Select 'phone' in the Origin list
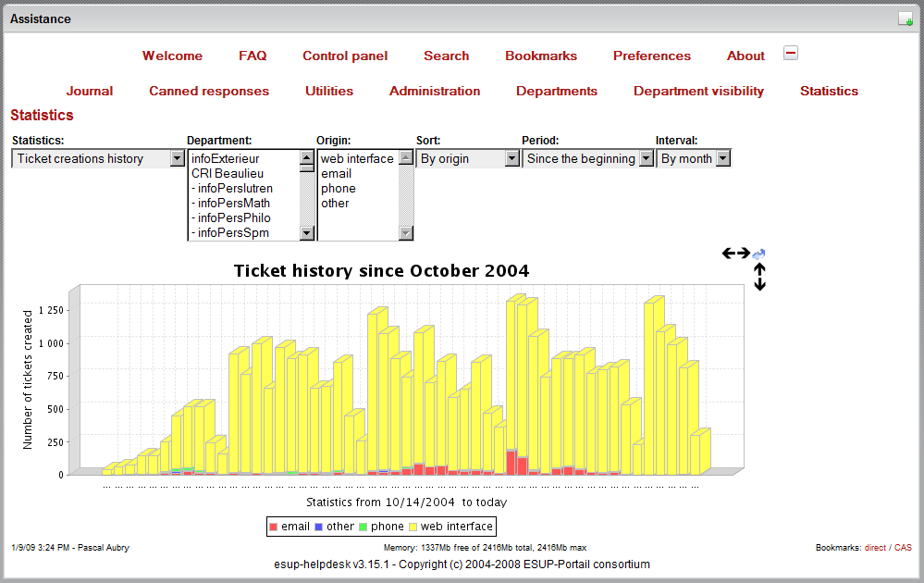Image resolution: width=924 pixels, height=583 pixels. coord(339,189)
